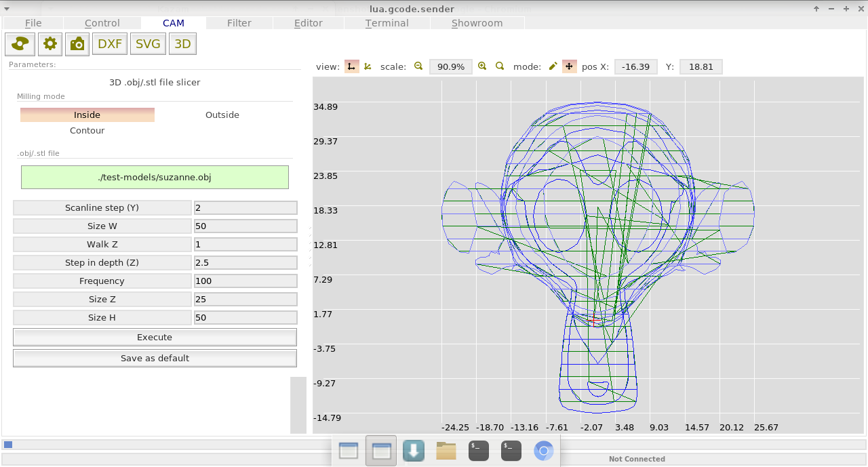Click the parameters panel vertical scrollbar

pyautogui.click(x=298, y=405)
